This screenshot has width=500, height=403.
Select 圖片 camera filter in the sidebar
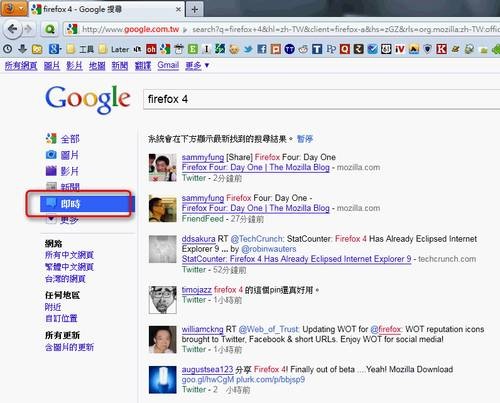[63, 155]
